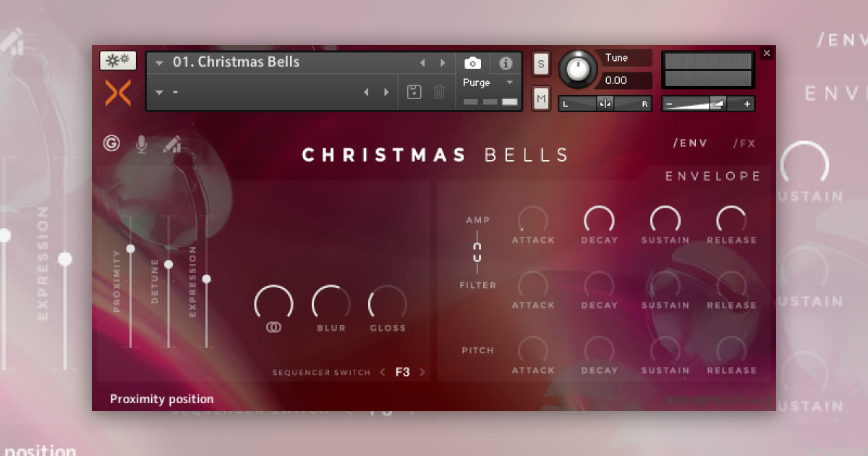Select the microphone icon
This screenshot has width=868, height=456.
[142, 144]
